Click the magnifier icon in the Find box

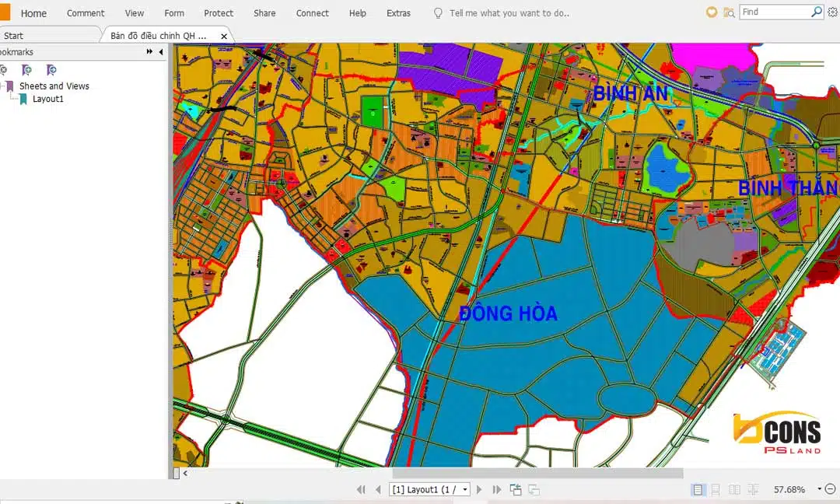817,11
